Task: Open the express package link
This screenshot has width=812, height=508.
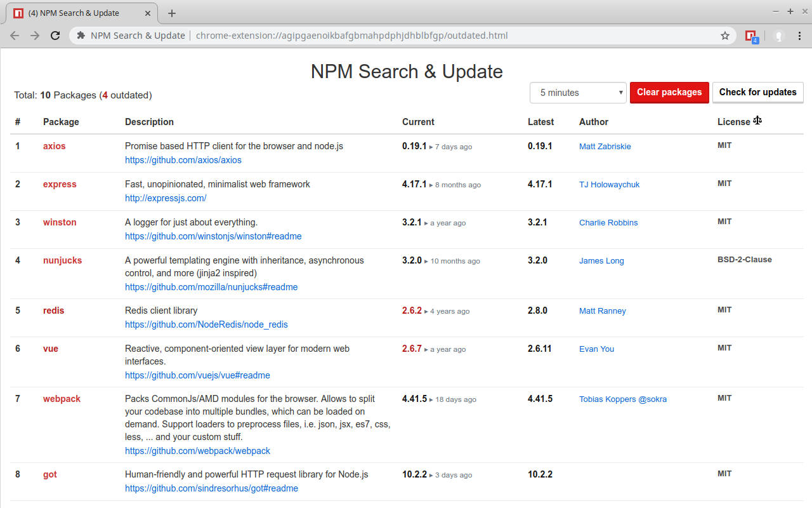Action: click(x=60, y=184)
